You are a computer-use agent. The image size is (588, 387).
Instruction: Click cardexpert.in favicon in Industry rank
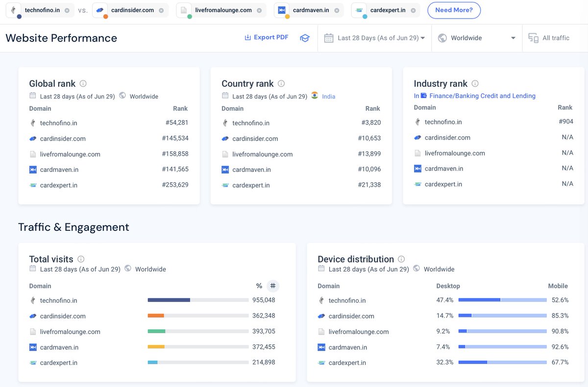pos(417,184)
